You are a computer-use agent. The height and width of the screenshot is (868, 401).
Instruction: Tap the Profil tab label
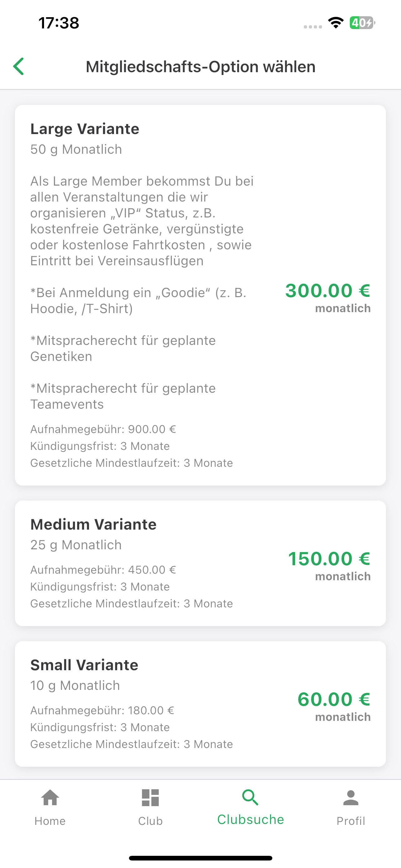coord(351,821)
